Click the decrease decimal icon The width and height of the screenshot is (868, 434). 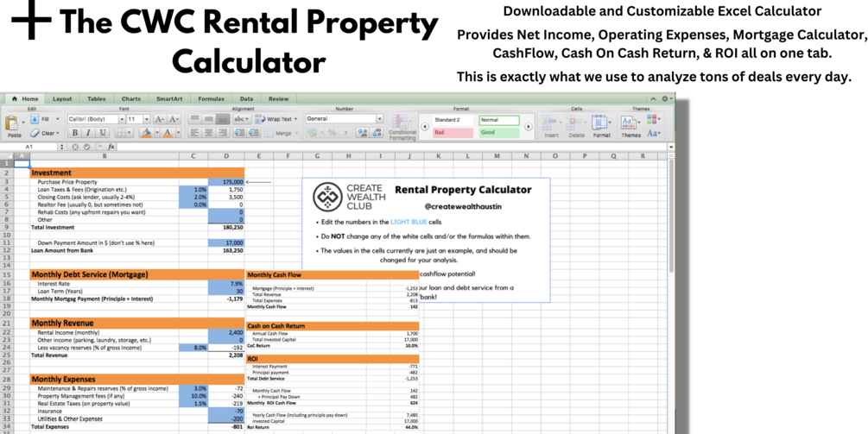pyautogui.click(x=377, y=133)
